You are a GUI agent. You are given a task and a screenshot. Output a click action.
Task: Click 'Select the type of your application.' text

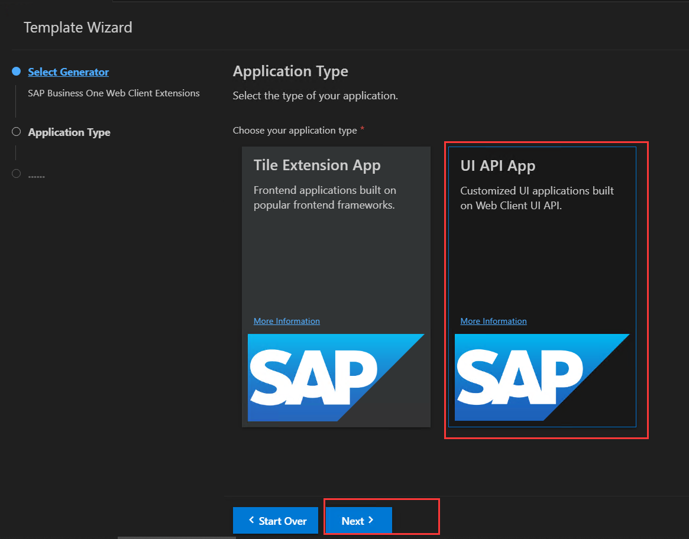point(315,96)
